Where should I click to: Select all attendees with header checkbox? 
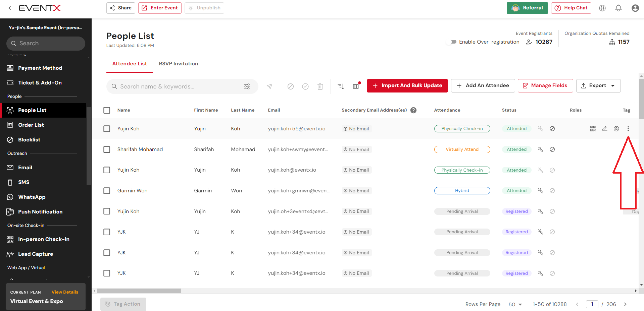[107, 110]
